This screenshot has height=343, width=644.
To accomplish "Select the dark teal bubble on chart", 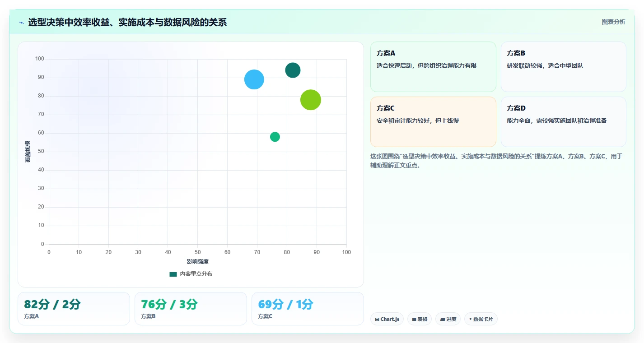I will 293,70.
